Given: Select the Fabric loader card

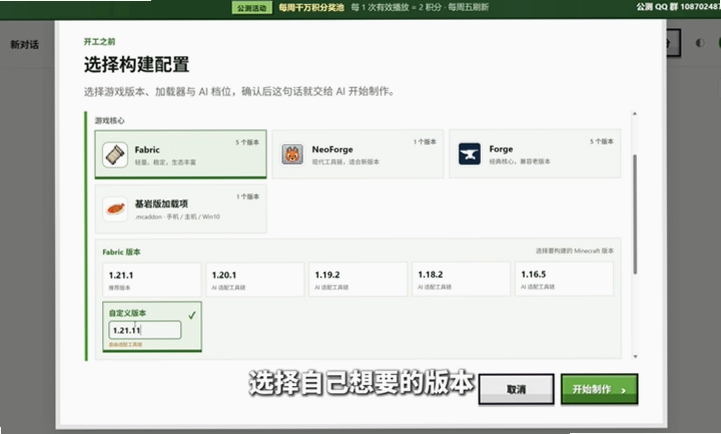Looking at the screenshot, I should pos(180,154).
